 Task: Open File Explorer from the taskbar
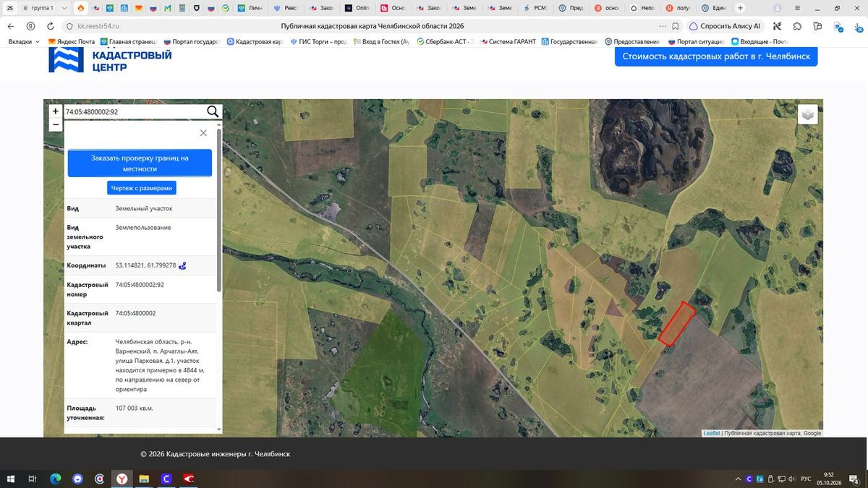(x=143, y=479)
